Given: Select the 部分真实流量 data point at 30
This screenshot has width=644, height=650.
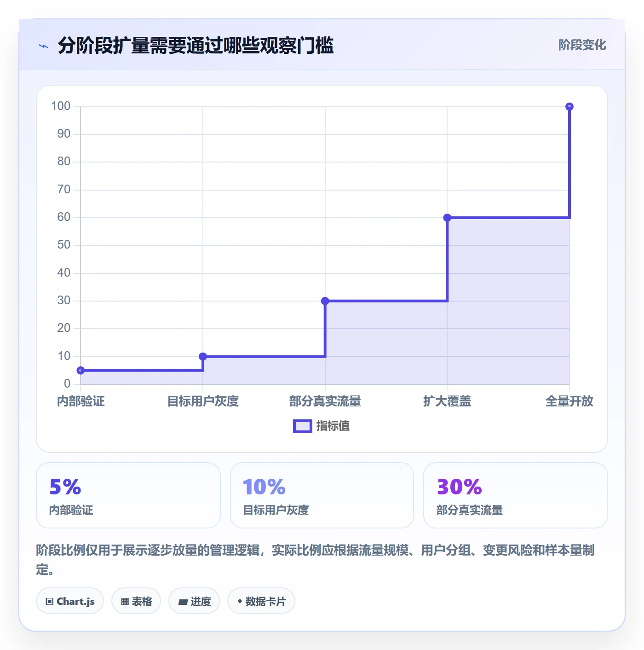Looking at the screenshot, I should click(x=325, y=301).
